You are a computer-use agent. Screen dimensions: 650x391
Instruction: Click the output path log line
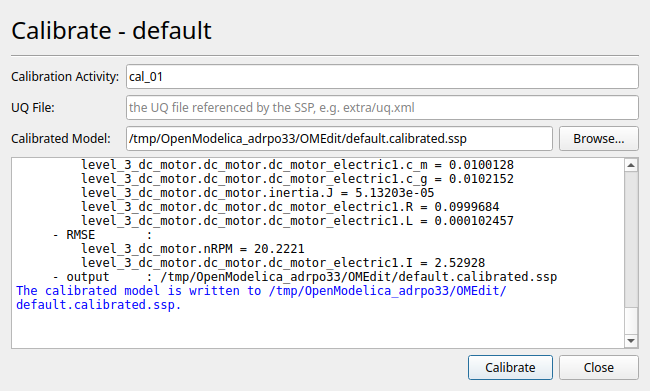pyautogui.click(x=305, y=277)
